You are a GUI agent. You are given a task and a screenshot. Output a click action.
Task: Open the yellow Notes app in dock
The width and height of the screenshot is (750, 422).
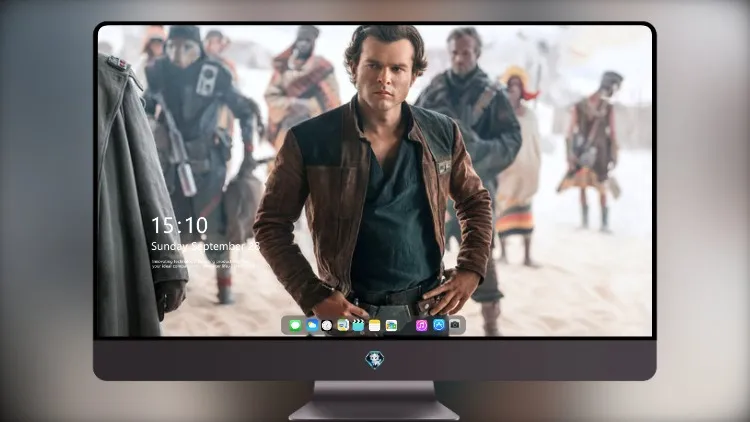(375, 325)
